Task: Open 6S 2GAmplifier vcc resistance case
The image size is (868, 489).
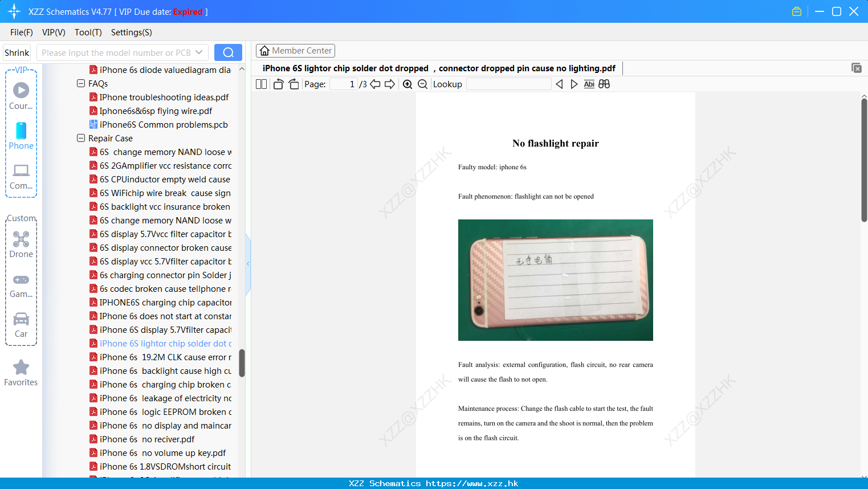Action: pyautogui.click(x=165, y=166)
